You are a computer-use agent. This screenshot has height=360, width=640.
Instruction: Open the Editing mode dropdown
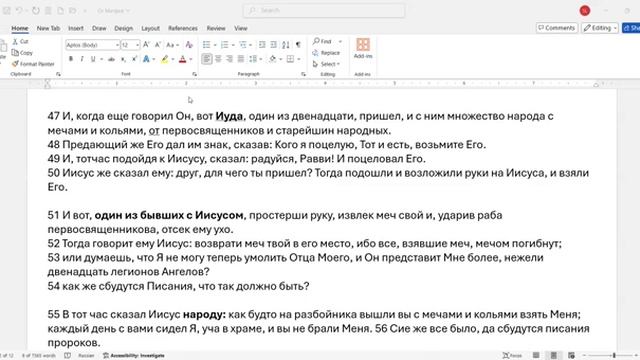pos(600,28)
